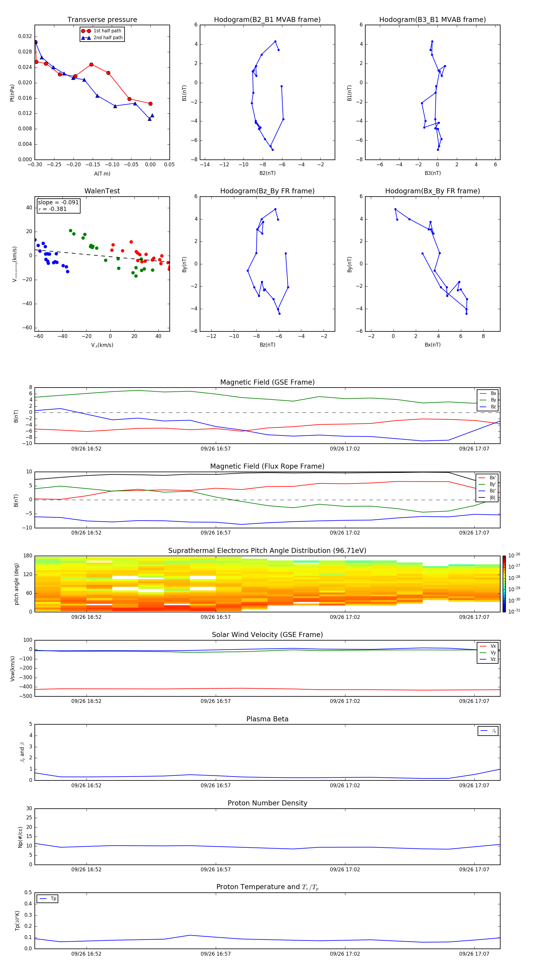
Task: Click the "A(T·m)" x-axis label
Action: click(x=102, y=174)
